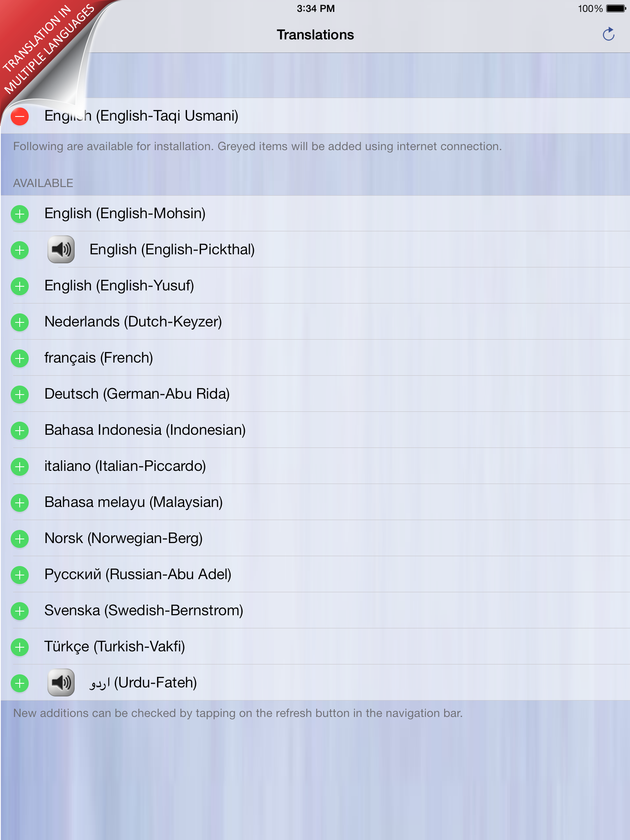Tap the battery indicator in status bar

click(x=616, y=8)
